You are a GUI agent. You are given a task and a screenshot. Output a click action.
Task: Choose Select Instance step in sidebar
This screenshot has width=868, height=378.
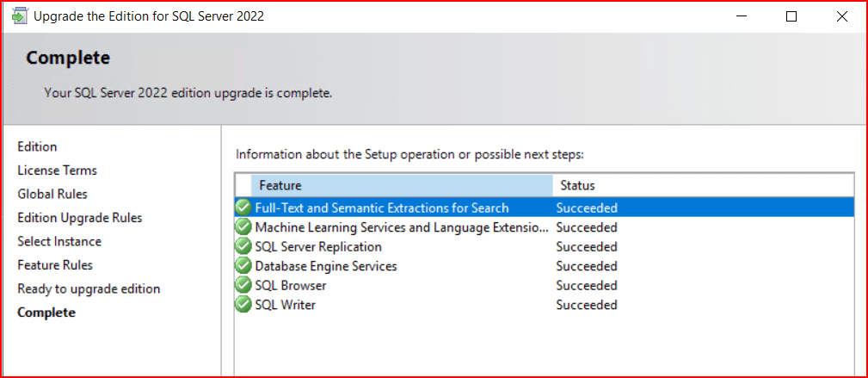click(x=59, y=242)
